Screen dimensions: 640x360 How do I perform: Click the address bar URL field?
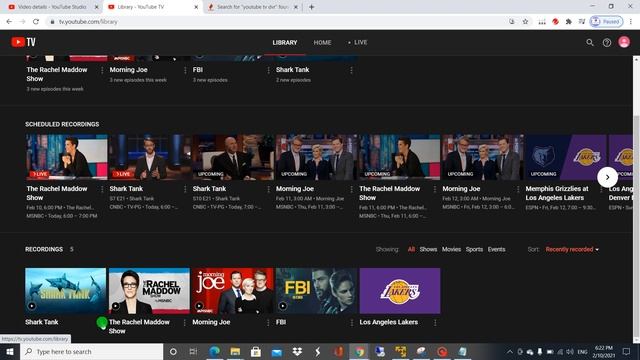(x=278, y=22)
